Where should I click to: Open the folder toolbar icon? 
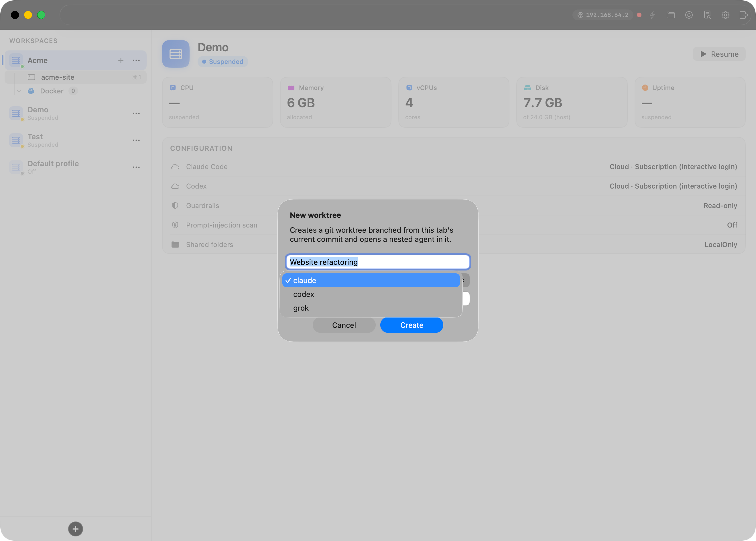click(671, 15)
